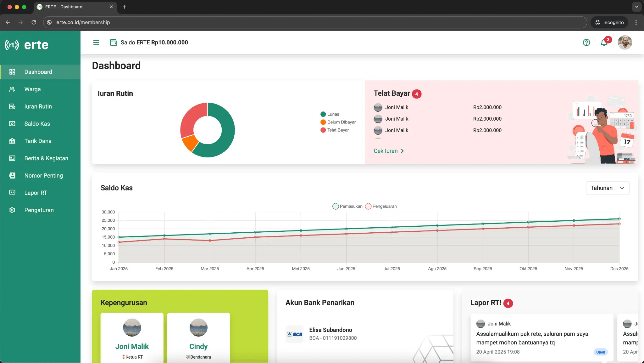Click the Berita & Kegiatan news icon
The image size is (644, 363).
[12, 158]
